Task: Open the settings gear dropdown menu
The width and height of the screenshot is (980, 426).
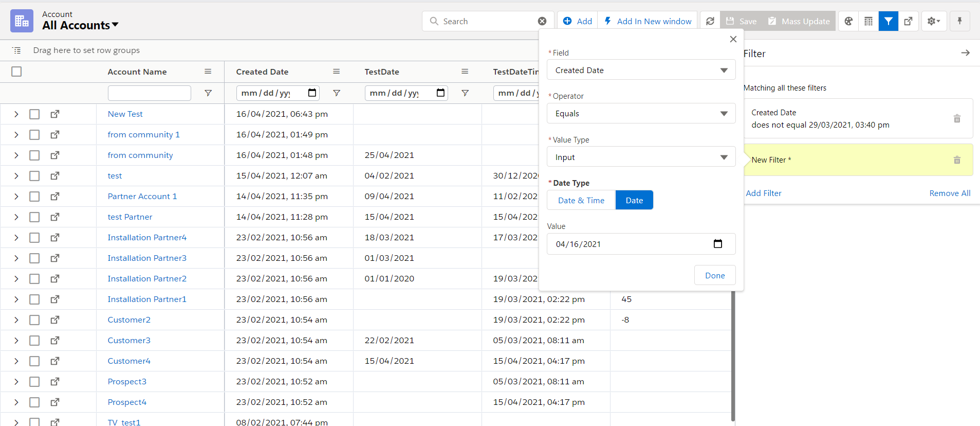Action: (x=933, y=21)
